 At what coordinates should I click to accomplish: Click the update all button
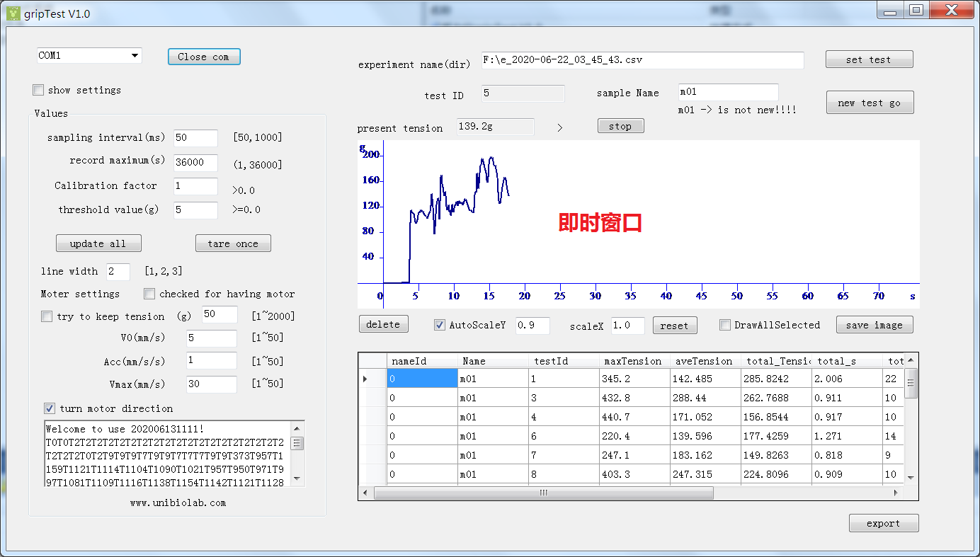click(x=98, y=243)
